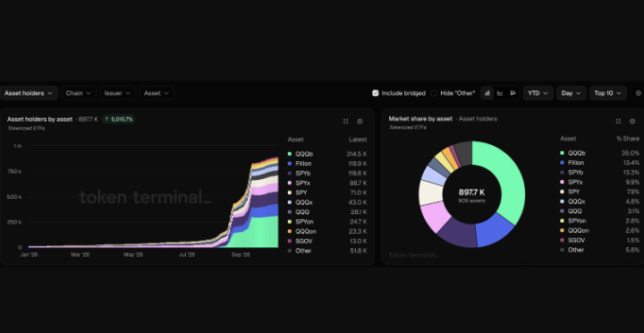Click SGOV in the market share legend

click(x=576, y=240)
